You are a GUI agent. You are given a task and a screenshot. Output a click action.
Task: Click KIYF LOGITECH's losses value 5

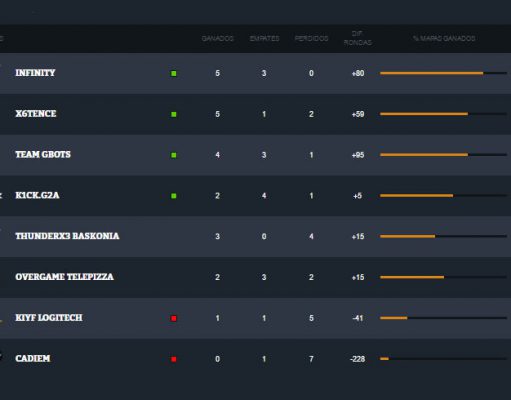pos(311,318)
